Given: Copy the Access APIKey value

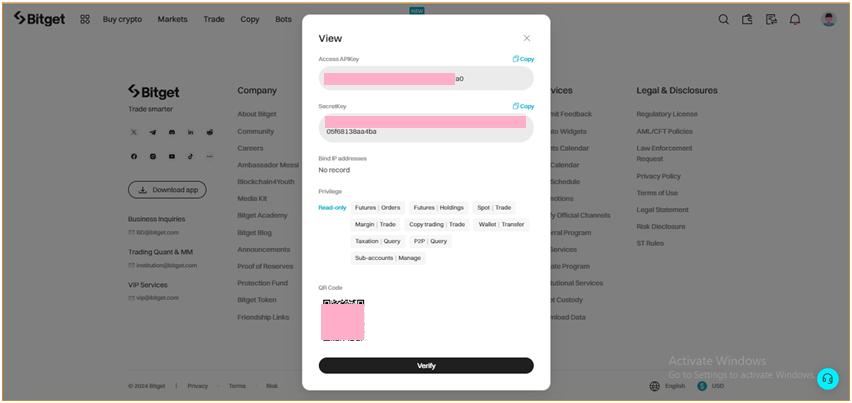Looking at the screenshot, I should pos(523,59).
